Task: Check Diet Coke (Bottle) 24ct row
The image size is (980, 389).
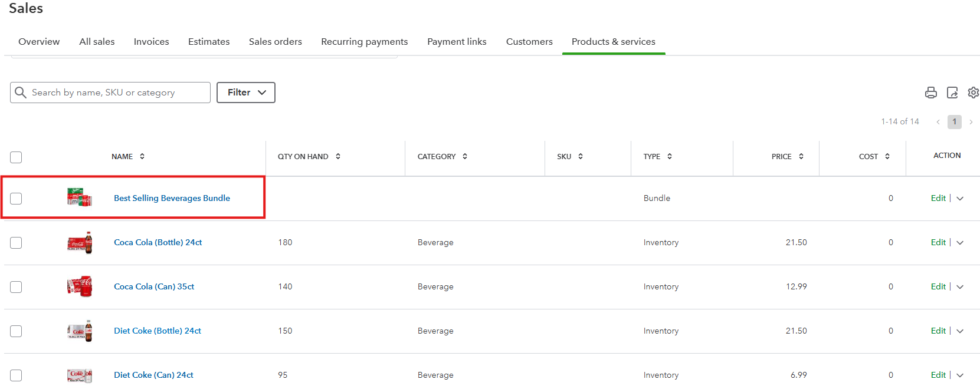Action: pyautogui.click(x=16, y=331)
